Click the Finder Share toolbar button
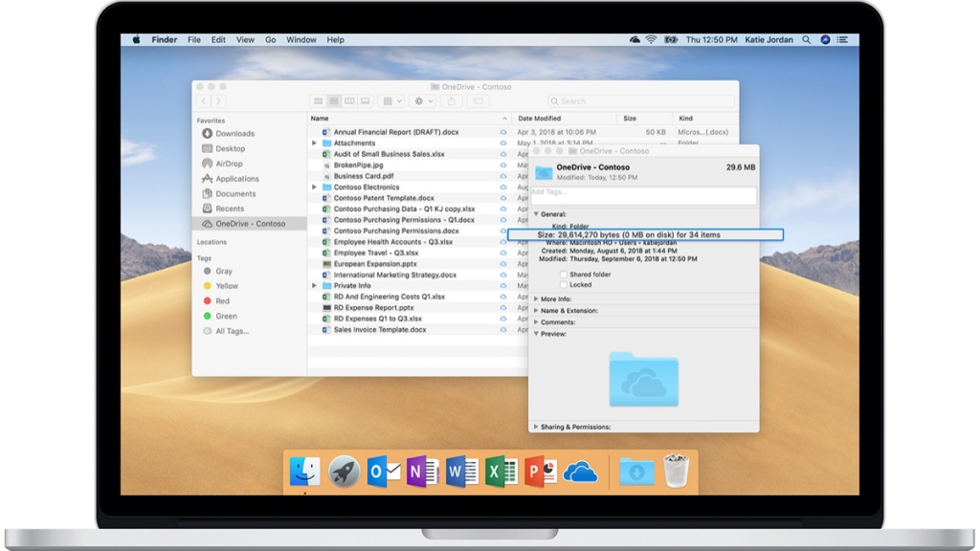The width and height of the screenshot is (980, 551). click(452, 100)
